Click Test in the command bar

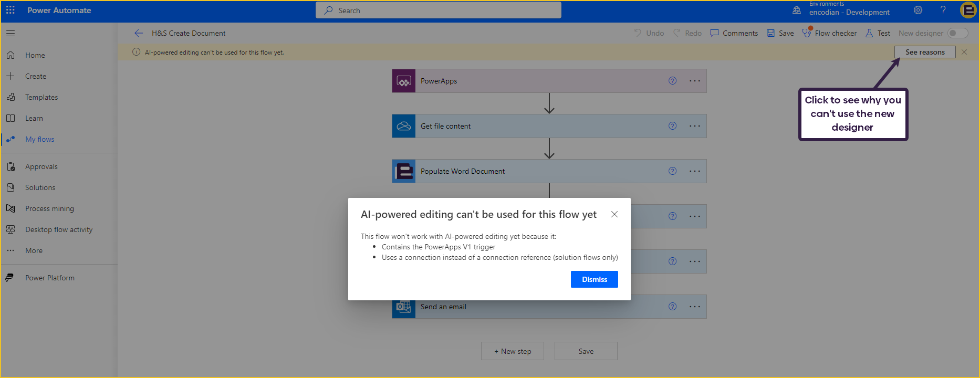pos(878,33)
